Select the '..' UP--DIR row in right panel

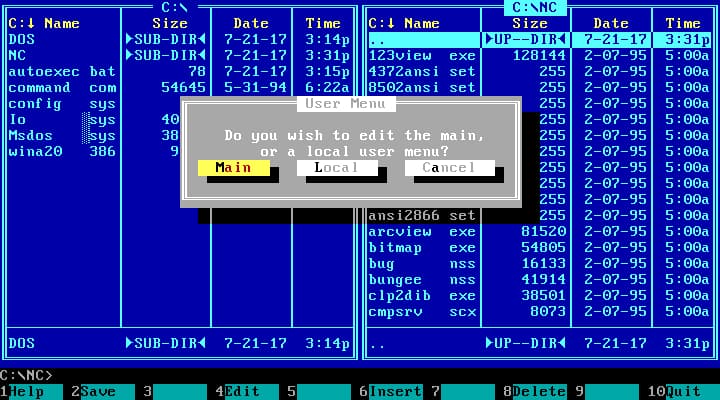pyautogui.click(x=540, y=40)
